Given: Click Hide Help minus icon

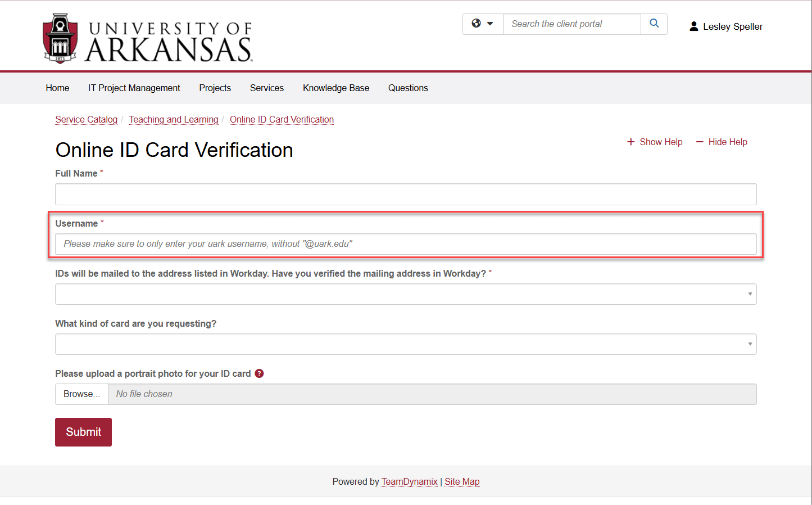Looking at the screenshot, I should point(700,142).
